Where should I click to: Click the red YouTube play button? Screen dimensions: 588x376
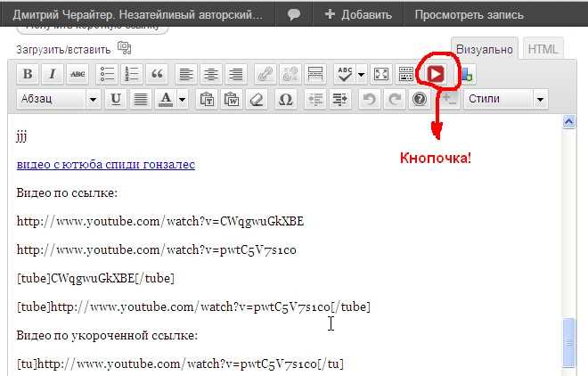(x=436, y=73)
